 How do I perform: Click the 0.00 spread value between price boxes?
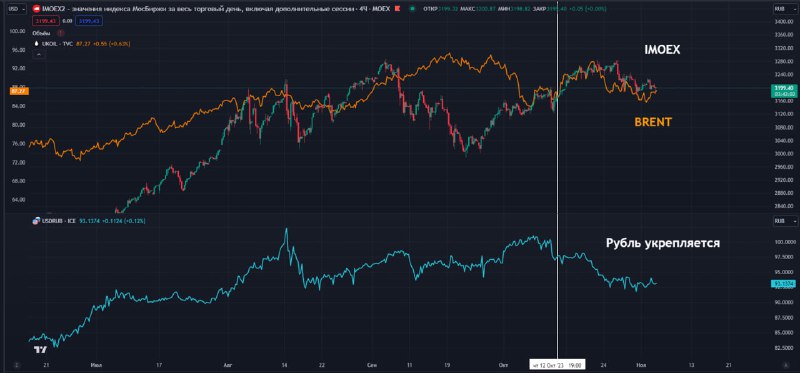(67, 21)
